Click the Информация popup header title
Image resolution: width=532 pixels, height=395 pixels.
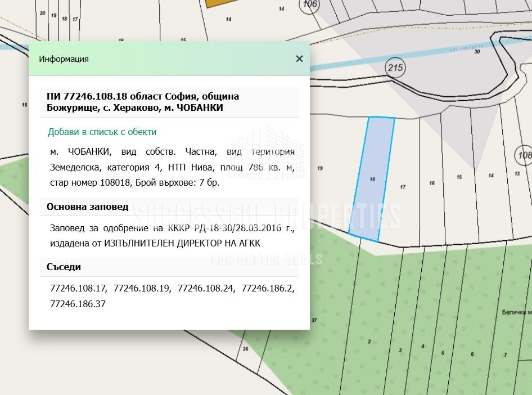tap(64, 59)
